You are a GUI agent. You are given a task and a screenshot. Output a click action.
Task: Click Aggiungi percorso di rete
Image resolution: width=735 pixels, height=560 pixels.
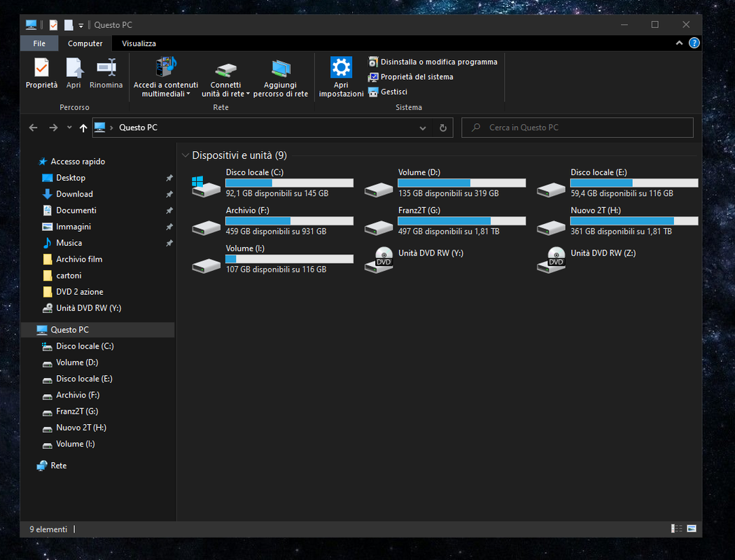coord(280,77)
